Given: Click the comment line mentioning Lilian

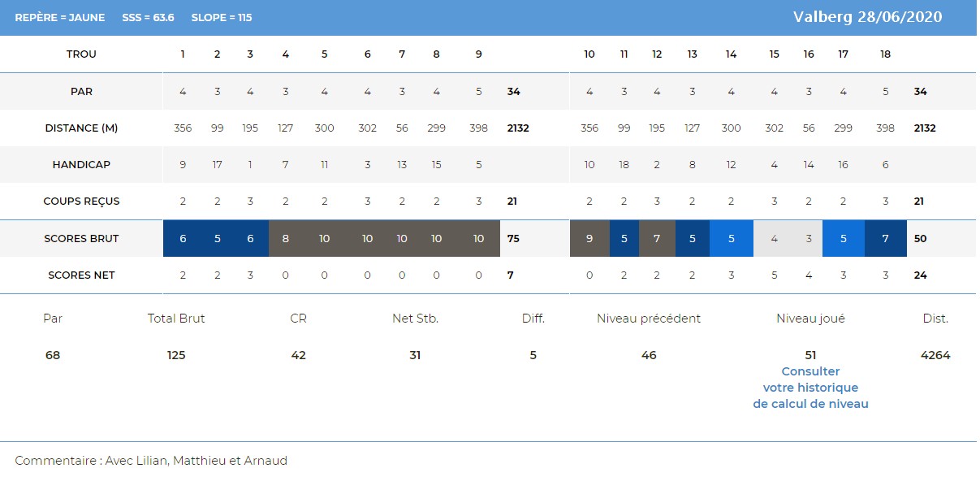Looking at the screenshot, I should pos(151,461).
